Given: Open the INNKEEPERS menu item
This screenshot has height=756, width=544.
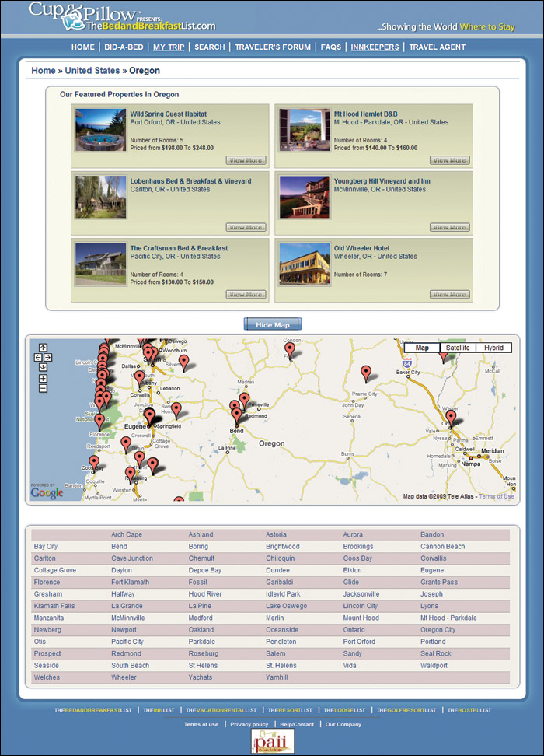Looking at the screenshot, I should (x=375, y=47).
